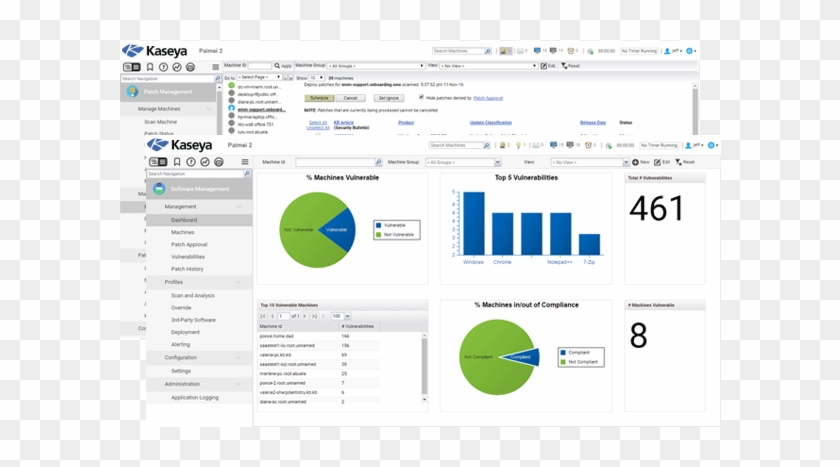Toggle Hide patches denied checkbox in back window

[421, 97]
